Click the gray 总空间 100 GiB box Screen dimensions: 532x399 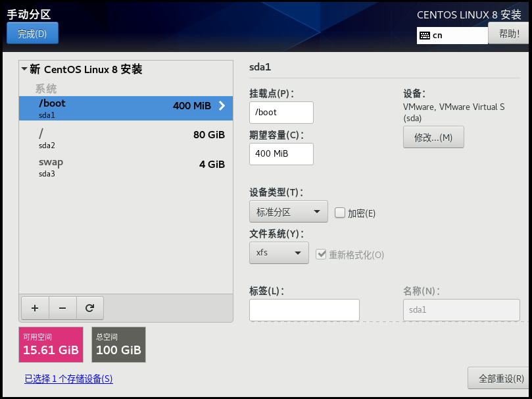coord(119,344)
